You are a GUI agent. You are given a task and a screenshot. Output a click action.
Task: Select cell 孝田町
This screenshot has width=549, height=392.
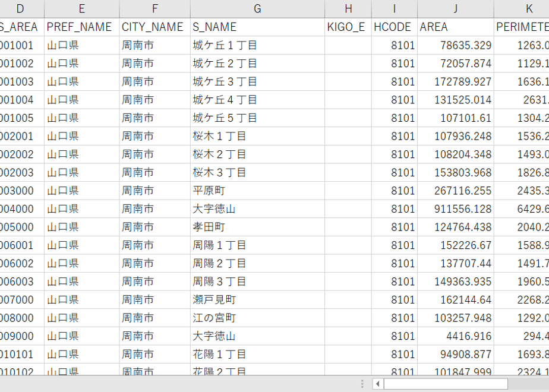pyautogui.click(x=257, y=227)
